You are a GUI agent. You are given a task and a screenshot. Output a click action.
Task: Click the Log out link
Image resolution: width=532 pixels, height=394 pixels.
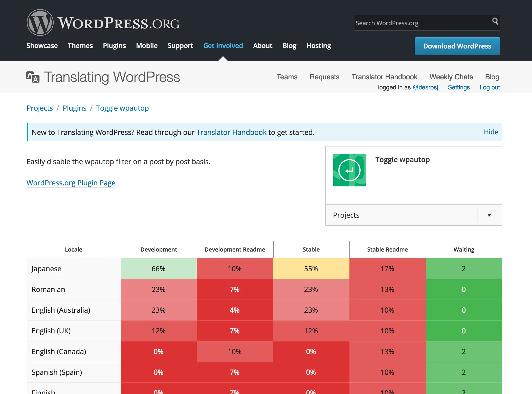[x=490, y=87]
